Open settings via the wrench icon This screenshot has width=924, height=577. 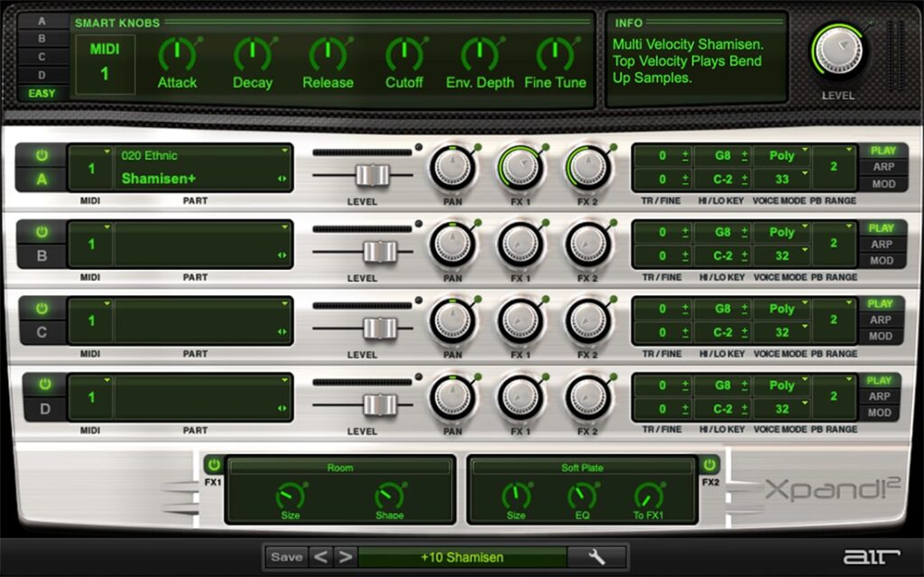[596, 557]
